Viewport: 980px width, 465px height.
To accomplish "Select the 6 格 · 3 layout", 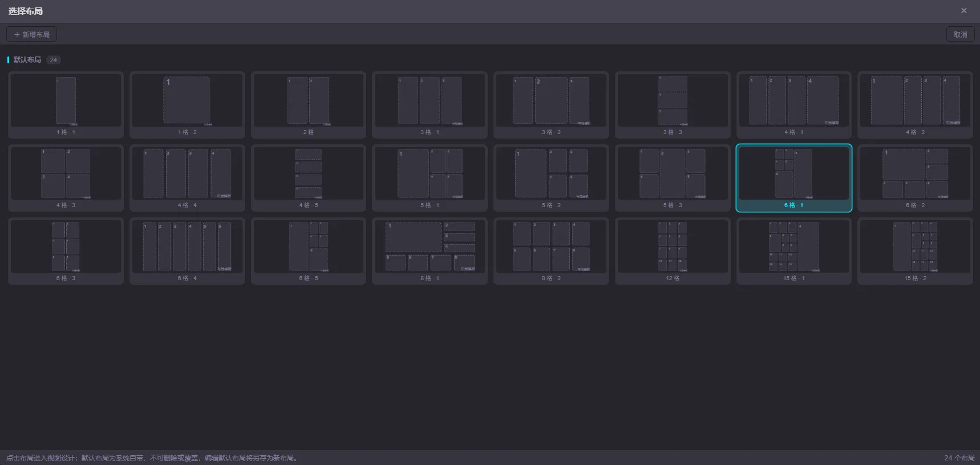I will 66,251.
